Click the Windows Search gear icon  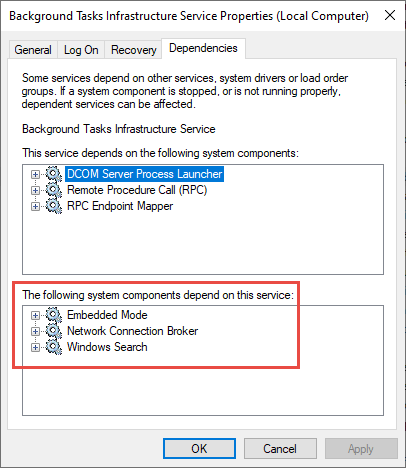point(54,347)
